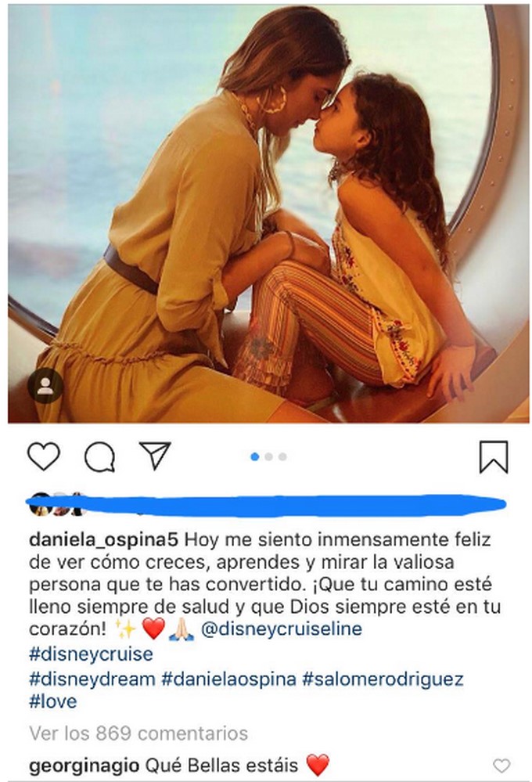Save the post with the bookmark icon
This screenshot has height=782, width=532.
[494, 456]
